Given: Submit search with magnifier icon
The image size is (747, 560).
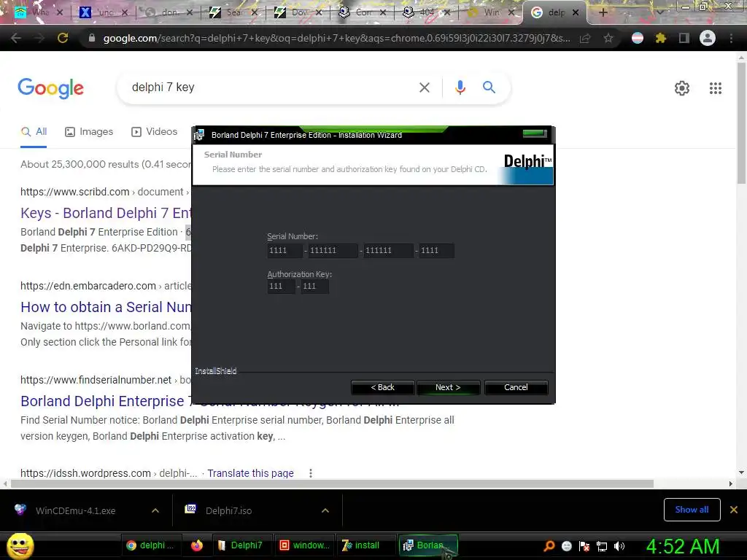Looking at the screenshot, I should (x=489, y=87).
